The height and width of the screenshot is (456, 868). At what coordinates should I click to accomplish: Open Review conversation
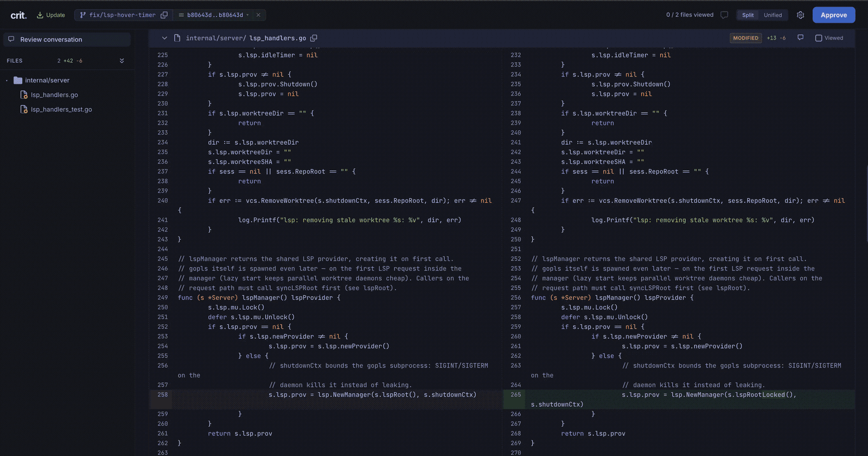pos(67,40)
